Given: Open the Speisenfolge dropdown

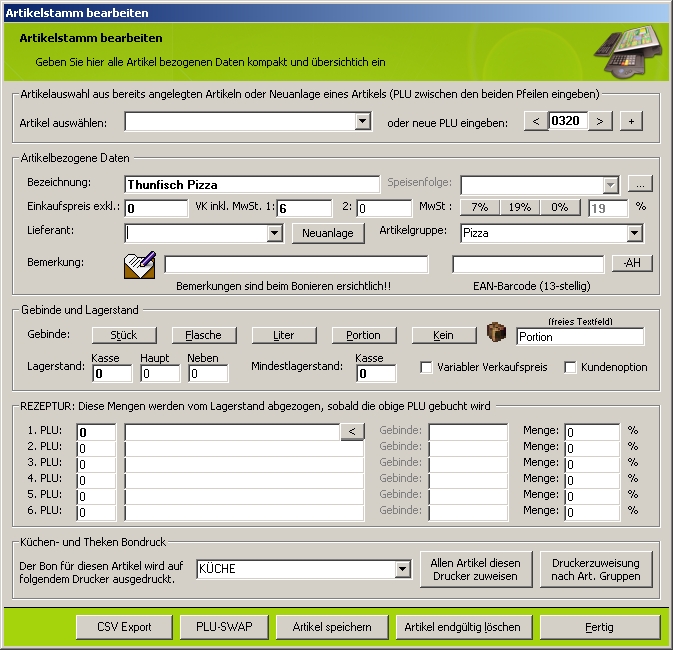Looking at the screenshot, I should (610, 185).
